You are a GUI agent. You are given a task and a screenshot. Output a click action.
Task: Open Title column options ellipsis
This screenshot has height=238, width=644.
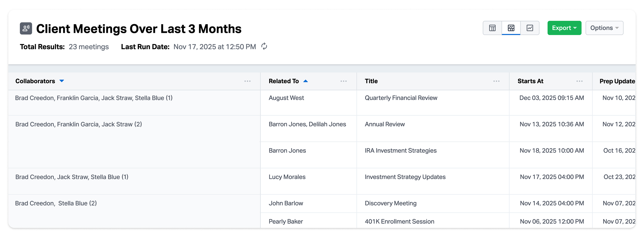[496, 81]
